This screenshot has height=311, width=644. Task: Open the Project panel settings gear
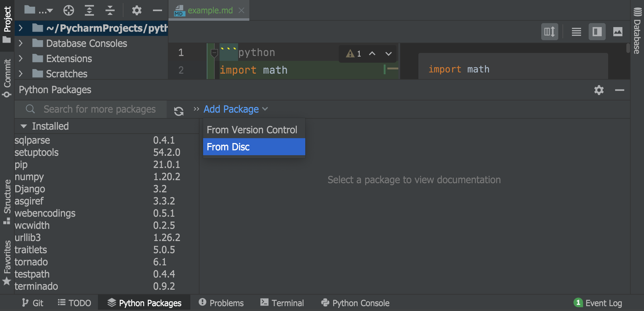tap(137, 10)
